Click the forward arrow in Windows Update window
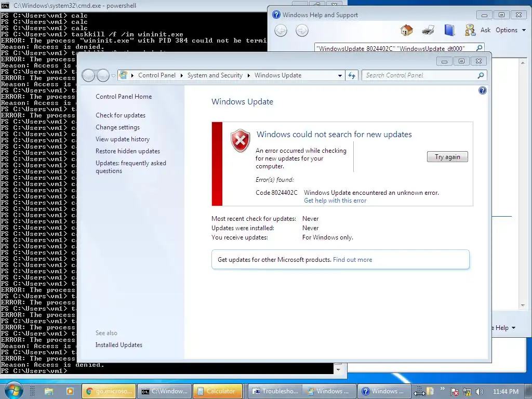Screen dimensions: 532x399 point(103,75)
